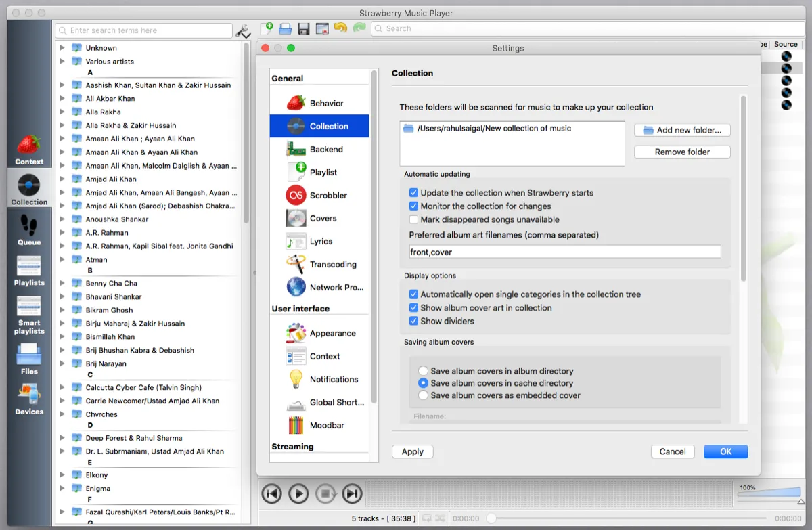
Task: Select Global Shortcuts settings item
Action: pos(319,402)
